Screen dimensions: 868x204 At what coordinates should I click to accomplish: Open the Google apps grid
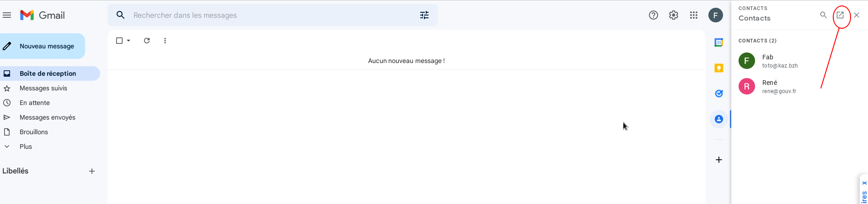point(694,15)
